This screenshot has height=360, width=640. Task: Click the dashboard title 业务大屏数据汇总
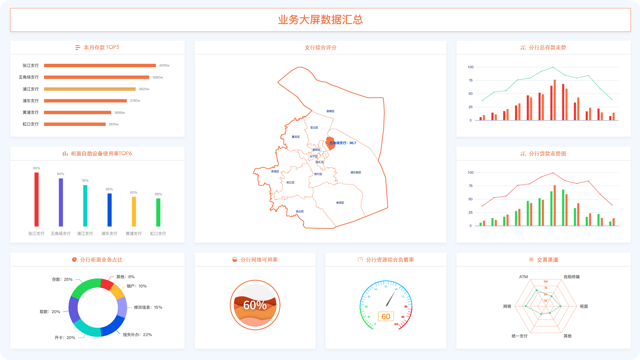(320, 20)
